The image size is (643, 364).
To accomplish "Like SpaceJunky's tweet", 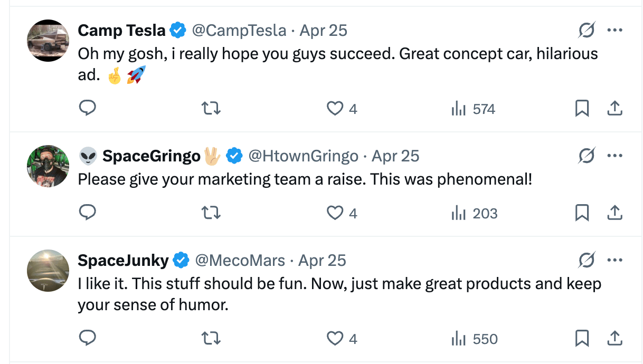I will tap(335, 338).
